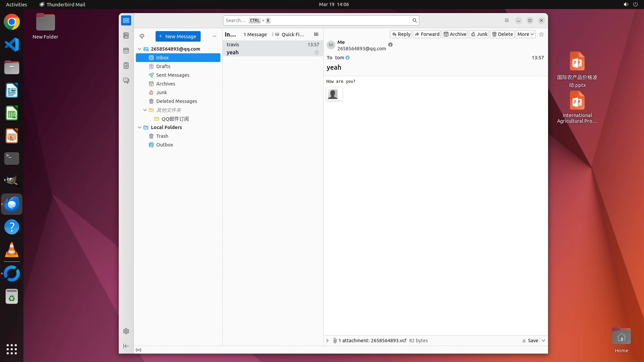Viewport: 644px width, 362px height.
Task: Click the New Message button
Action: pyautogui.click(x=178, y=36)
